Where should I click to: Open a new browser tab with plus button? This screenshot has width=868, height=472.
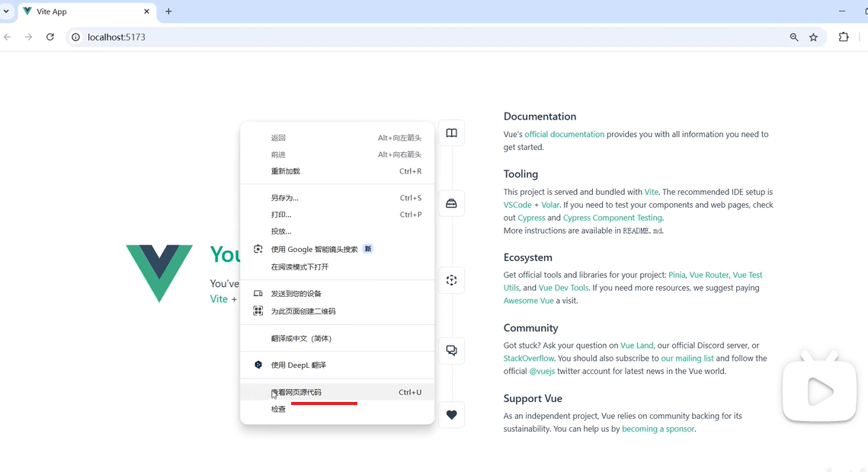click(x=168, y=11)
